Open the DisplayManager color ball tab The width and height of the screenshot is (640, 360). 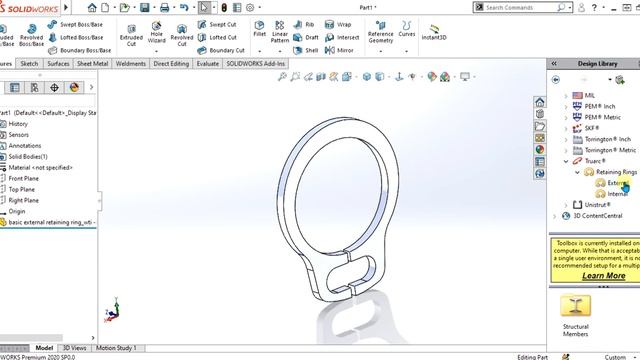click(x=74, y=87)
